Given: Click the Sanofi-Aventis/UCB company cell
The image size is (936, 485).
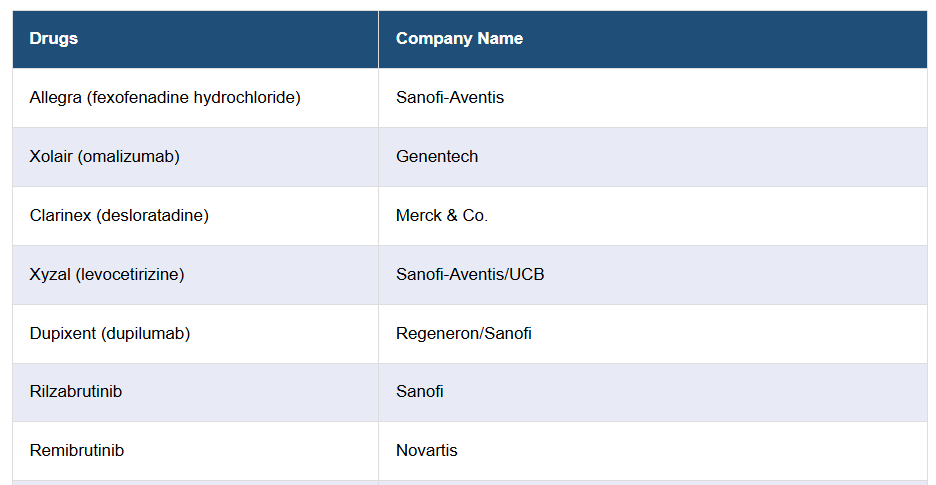Looking at the screenshot, I should tap(470, 275).
